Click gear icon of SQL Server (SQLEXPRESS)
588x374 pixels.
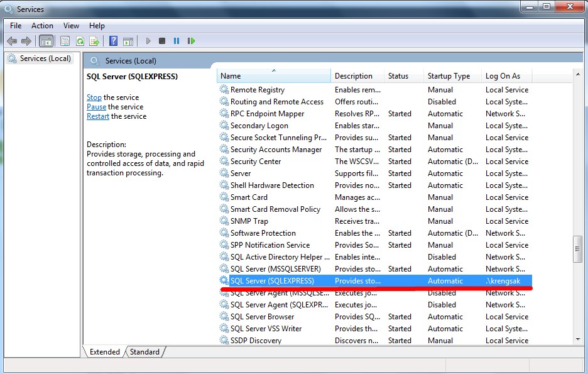(224, 280)
